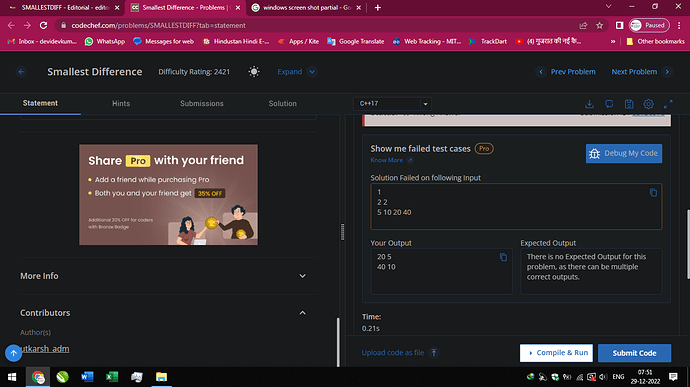Click the right panel vertical scrollbar
The image size is (690, 387).
pyautogui.click(x=688, y=244)
